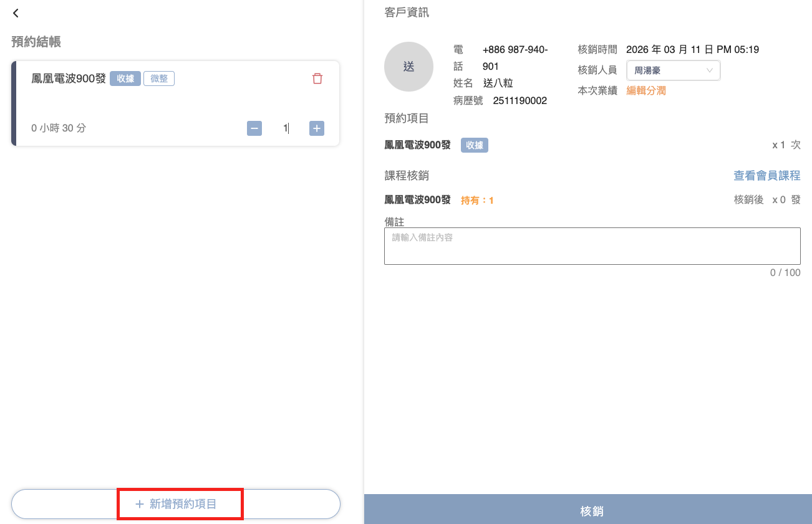Screen dimensions: 812x524
Task: Click the 微整 tag on the item card
Action: click(x=159, y=79)
